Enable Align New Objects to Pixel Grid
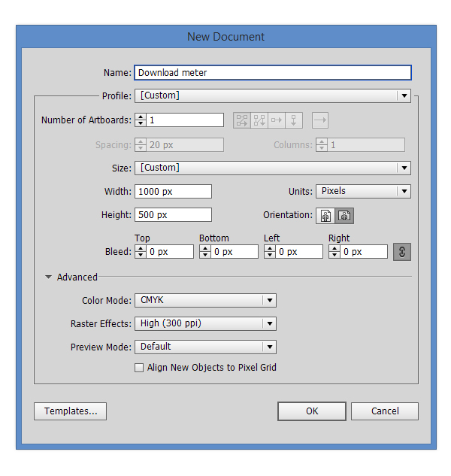 coord(139,368)
